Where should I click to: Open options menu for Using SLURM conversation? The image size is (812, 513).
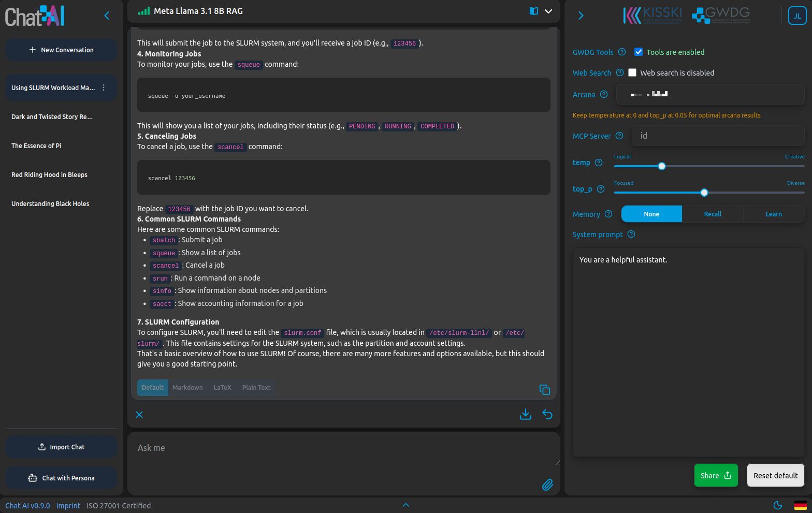pyautogui.click(x=104, y=87)
